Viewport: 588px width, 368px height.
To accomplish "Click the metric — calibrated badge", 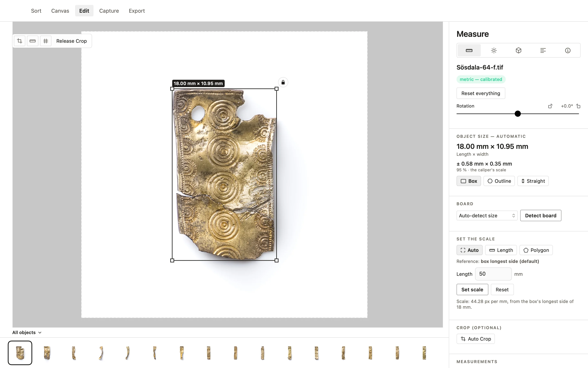I will pyautogui.click(x=481, y=79).
